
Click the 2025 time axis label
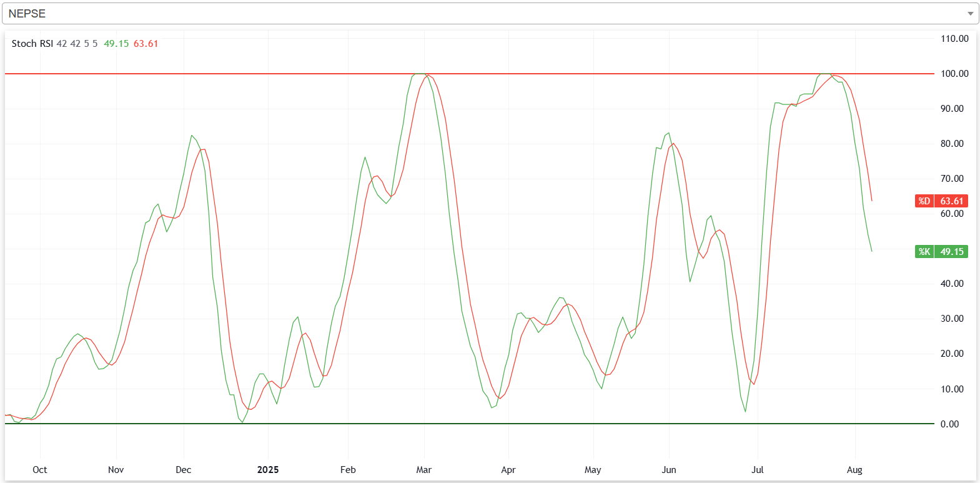(x=268, y=470)
